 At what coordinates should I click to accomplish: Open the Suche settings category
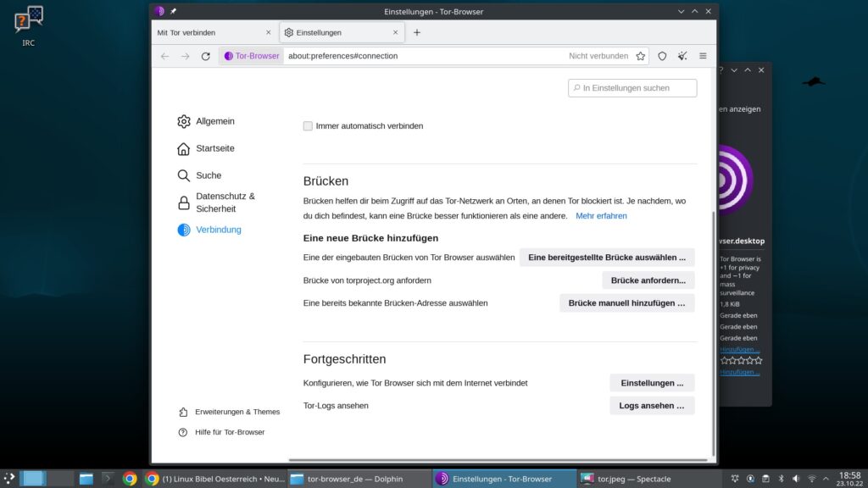point(199,175)
